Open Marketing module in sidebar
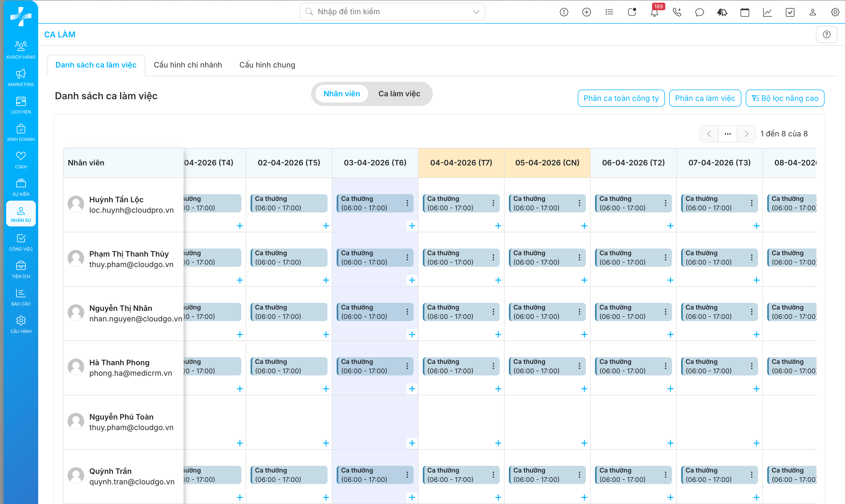845x504 pixels. (21, 78)
